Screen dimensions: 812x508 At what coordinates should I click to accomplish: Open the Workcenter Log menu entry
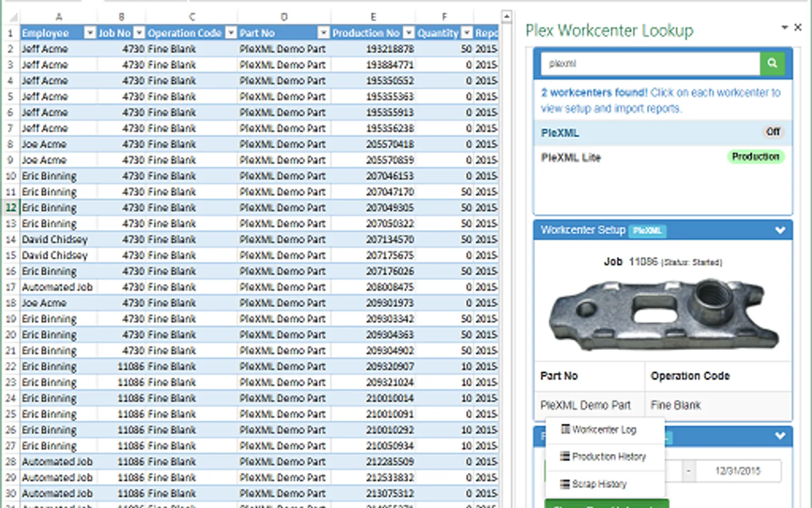tap(605, 430)
